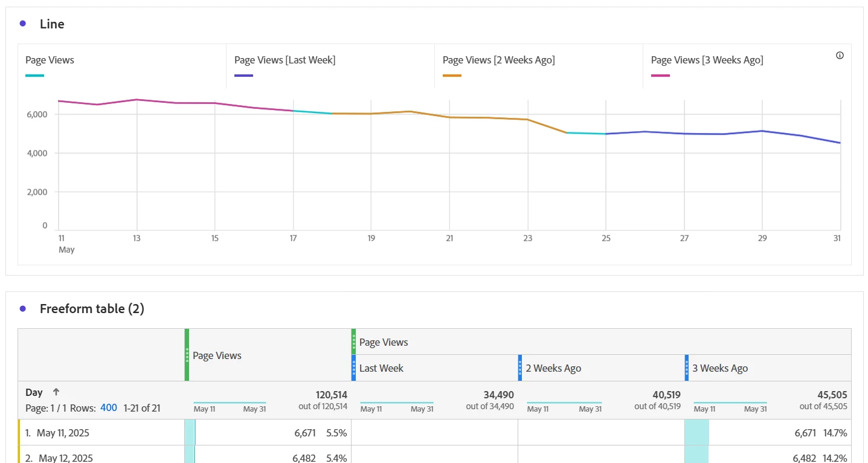The width and height of the screenshot is (868, 463).
Task: Select the Line visualization title
Action: pos(52,24)
